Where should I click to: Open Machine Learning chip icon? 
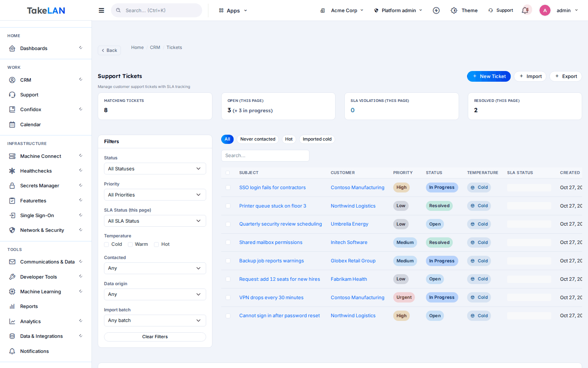(x=12, y=291)
